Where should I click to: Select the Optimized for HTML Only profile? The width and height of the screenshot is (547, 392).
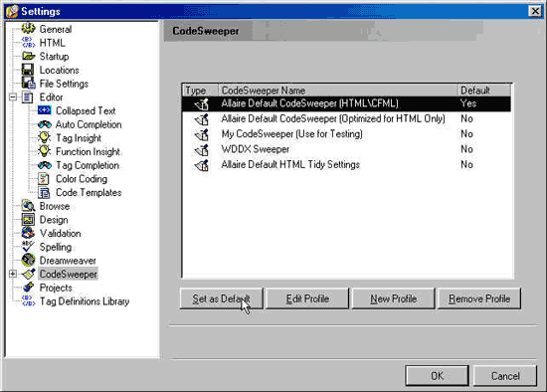(333, 118)
